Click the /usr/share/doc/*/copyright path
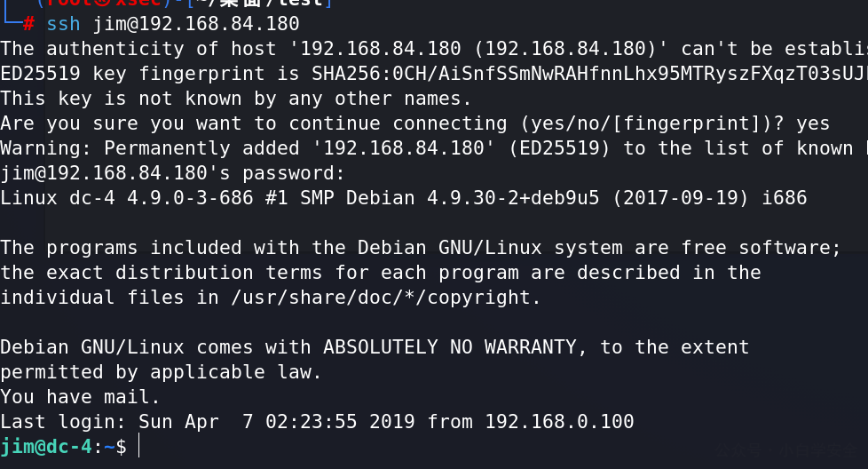 [x=385, y=298]
